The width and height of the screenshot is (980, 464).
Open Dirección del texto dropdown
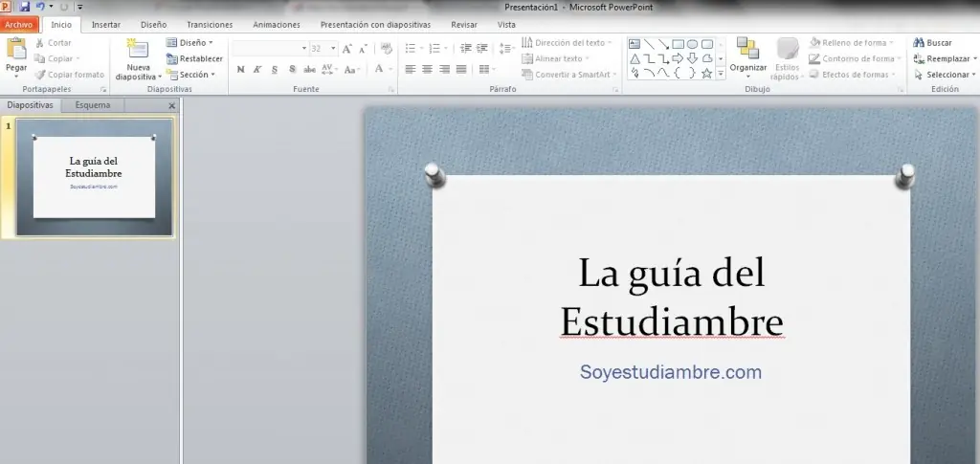tap(567, 42)
